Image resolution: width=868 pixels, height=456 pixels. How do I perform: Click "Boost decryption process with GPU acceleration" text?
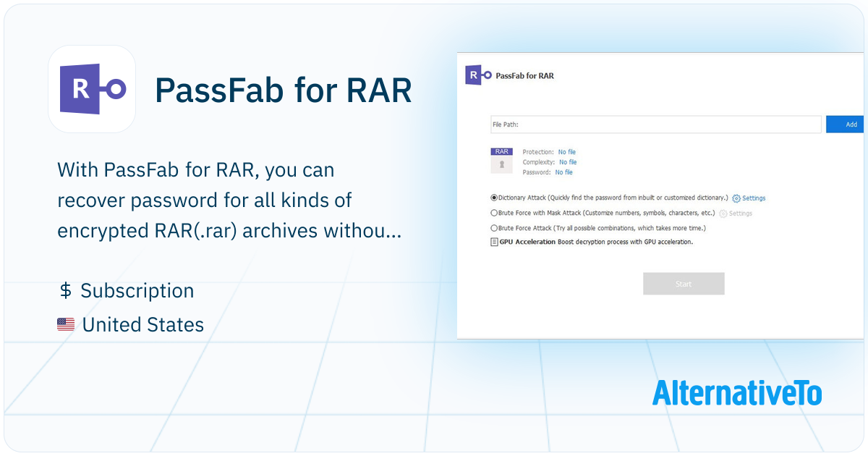click(x=625, y=242)
